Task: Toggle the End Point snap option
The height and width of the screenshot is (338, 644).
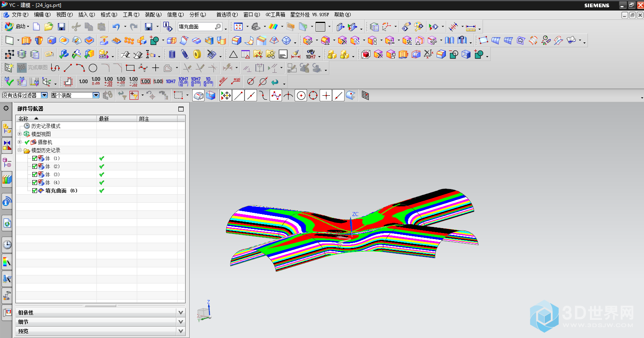Action: [238, 95]
